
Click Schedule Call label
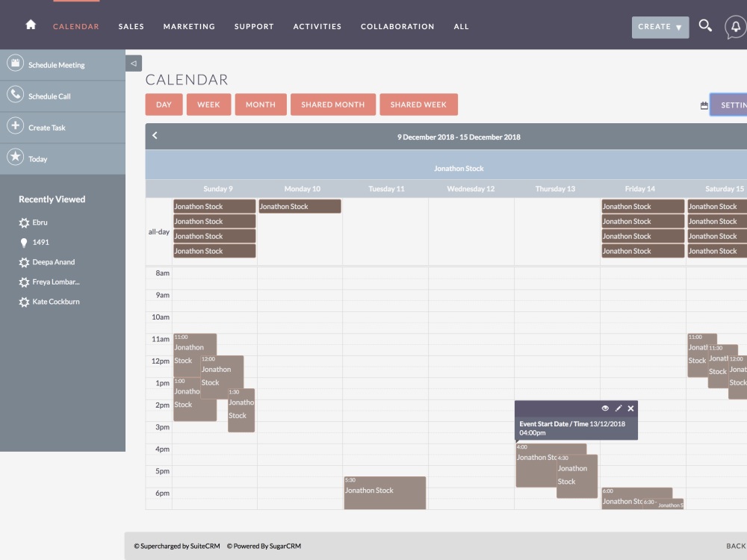(x=49, y=96)
